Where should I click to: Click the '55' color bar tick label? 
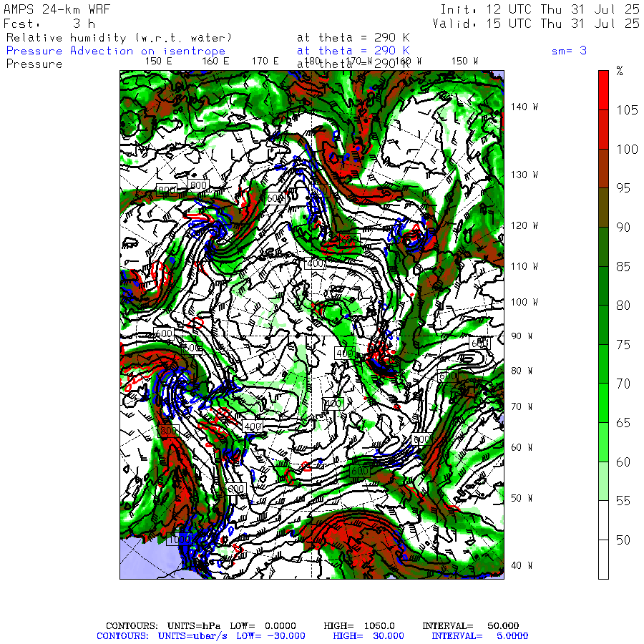[x=623, y=501]
